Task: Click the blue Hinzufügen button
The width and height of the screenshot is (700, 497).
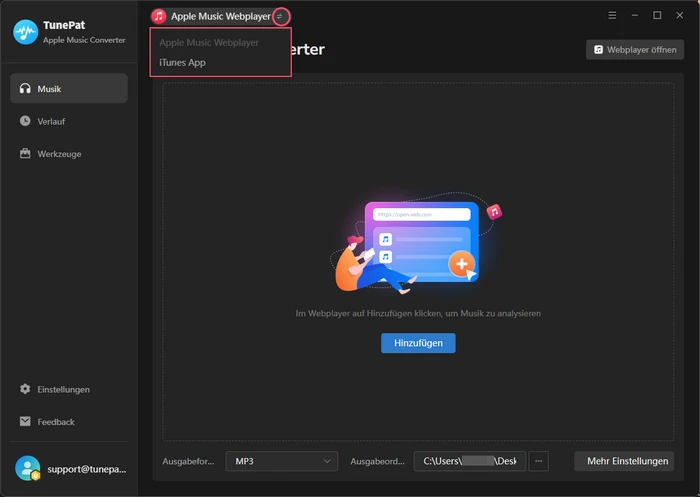Action: (x=418, y=343)
